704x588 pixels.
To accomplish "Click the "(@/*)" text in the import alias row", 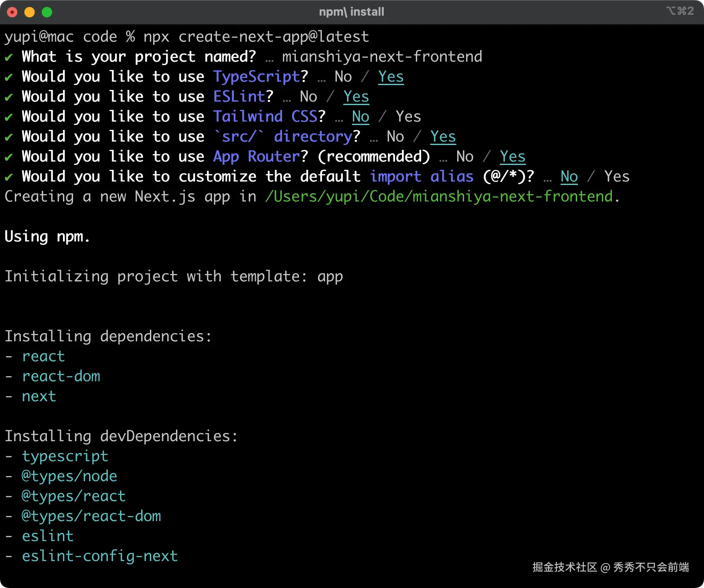I will click(504, 177).
